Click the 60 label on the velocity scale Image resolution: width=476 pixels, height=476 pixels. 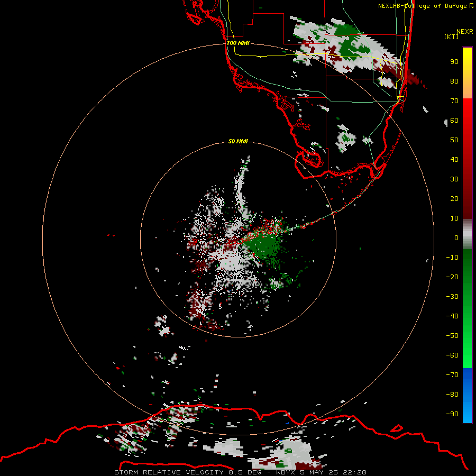pyautogui.click(x=454, y=120)
